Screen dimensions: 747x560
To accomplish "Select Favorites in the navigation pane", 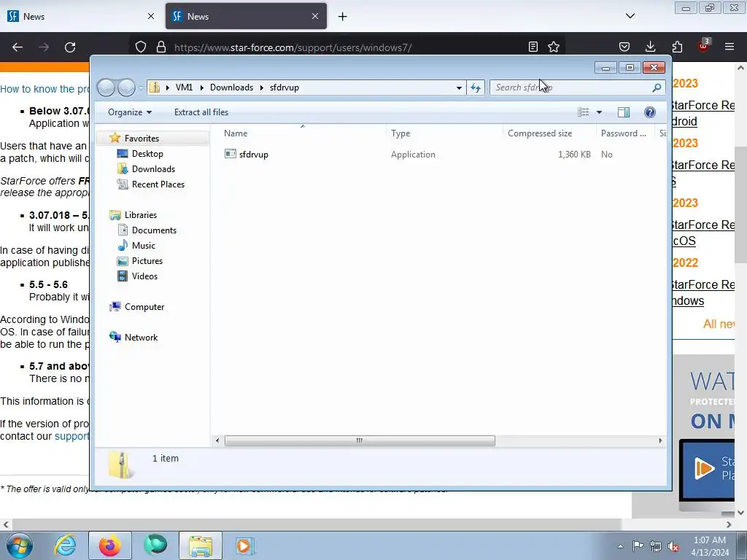I will click(x=142, y=138).
